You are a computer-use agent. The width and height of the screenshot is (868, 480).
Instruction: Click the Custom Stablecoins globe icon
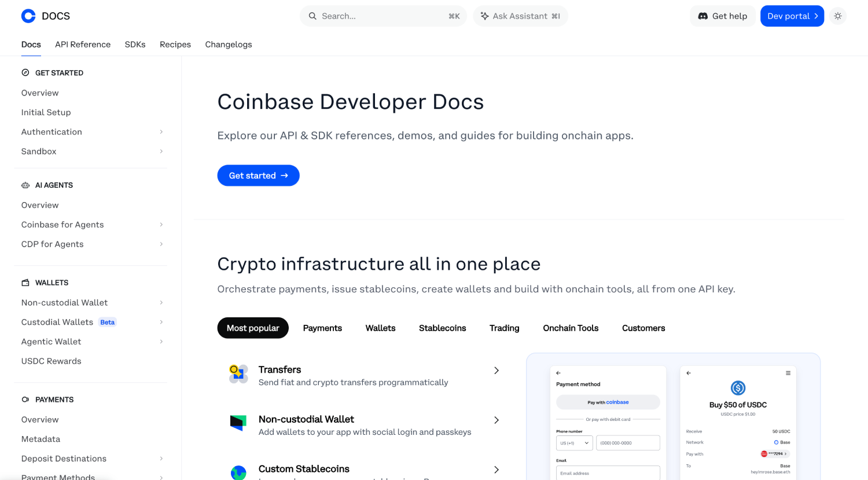point(238,472)
